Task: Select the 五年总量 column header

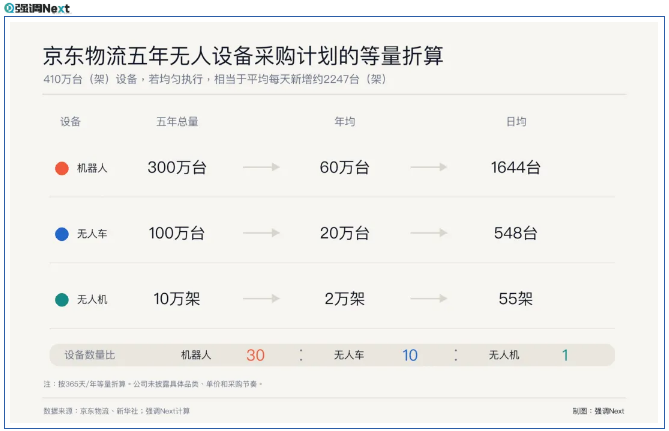Action: tap(177, 122)
